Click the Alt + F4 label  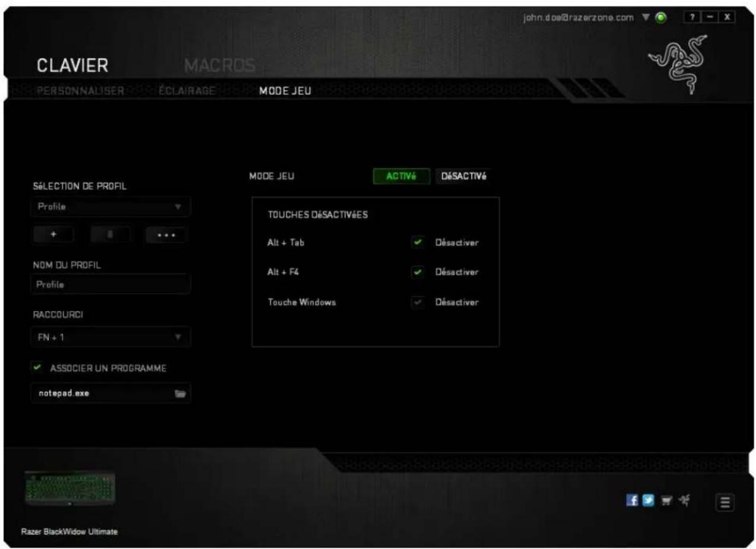(284, 272)
